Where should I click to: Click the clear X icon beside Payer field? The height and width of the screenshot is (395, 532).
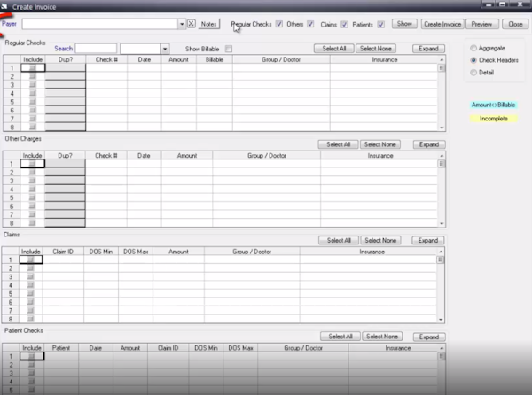pos(191,24)
